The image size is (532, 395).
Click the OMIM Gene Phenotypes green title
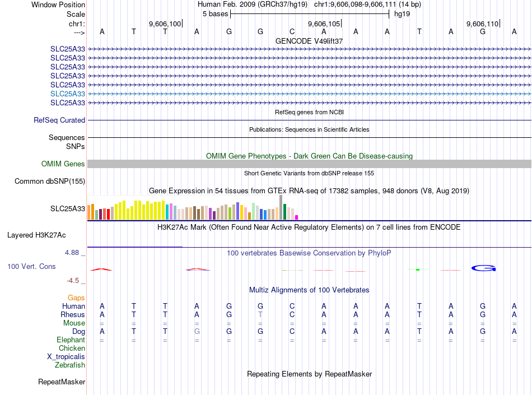(x=309, y=156)
